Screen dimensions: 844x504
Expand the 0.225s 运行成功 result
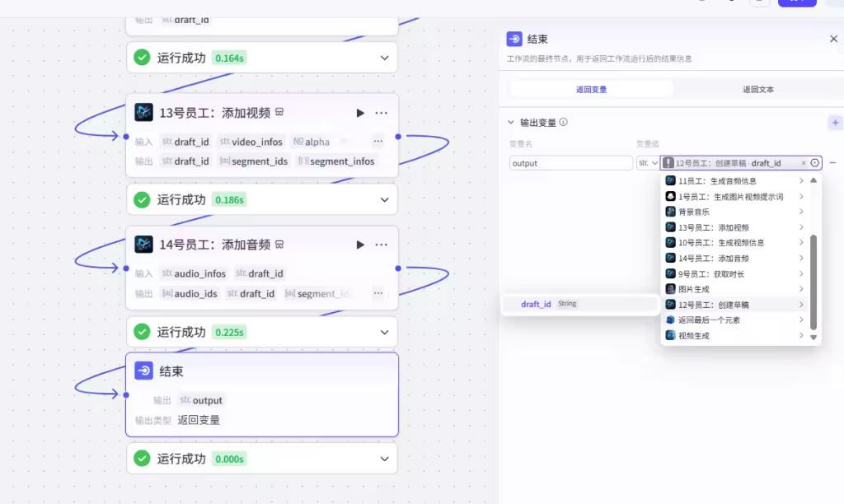[x=384, y=332]
